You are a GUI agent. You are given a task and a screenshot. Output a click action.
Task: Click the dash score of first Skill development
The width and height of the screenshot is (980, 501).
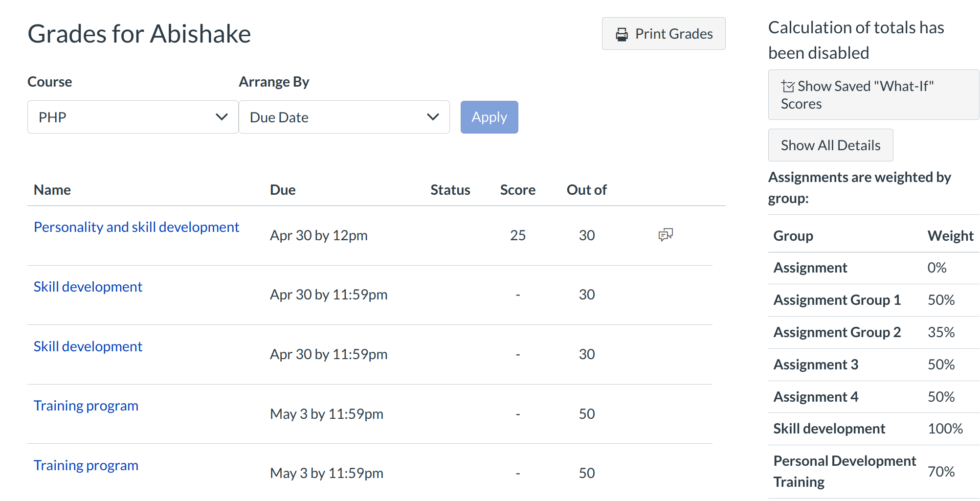click(517, 295)
